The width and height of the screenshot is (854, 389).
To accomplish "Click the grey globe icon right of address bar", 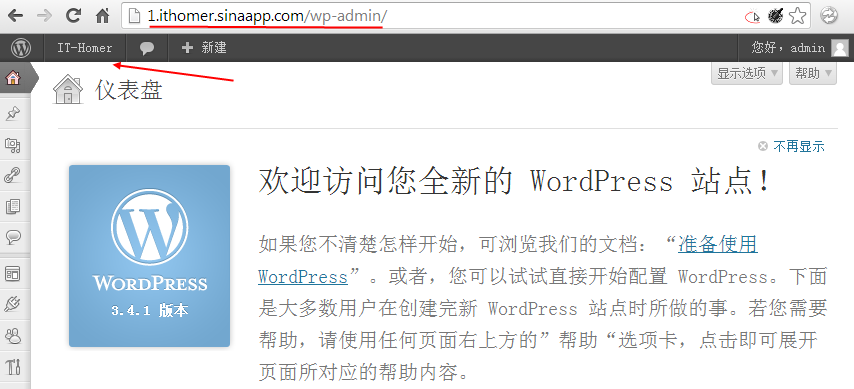I will pos(829,16).
